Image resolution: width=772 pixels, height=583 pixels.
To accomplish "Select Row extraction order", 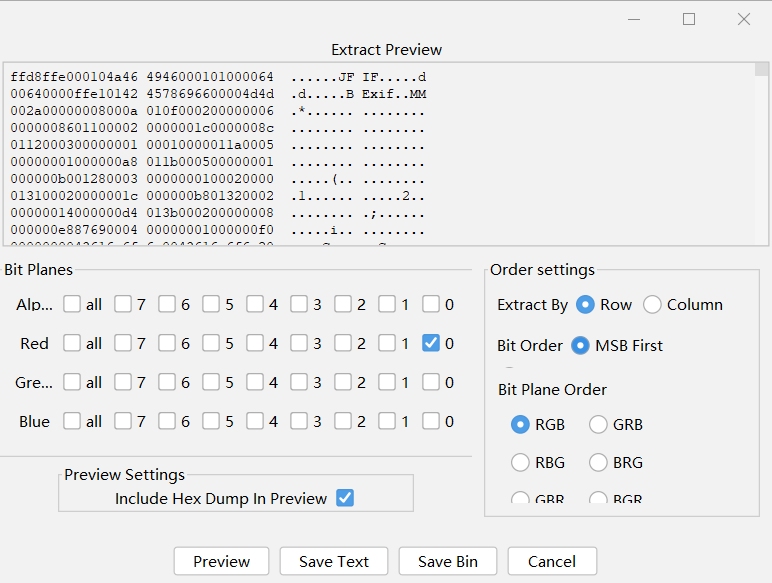I will coord(585,305).
